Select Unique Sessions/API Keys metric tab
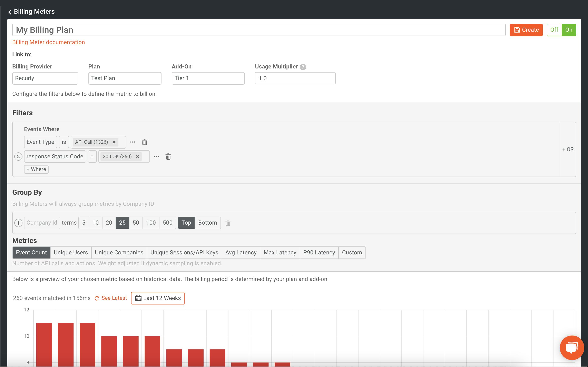Viewport: 588px width, 367px height. (x=184, y=253)
